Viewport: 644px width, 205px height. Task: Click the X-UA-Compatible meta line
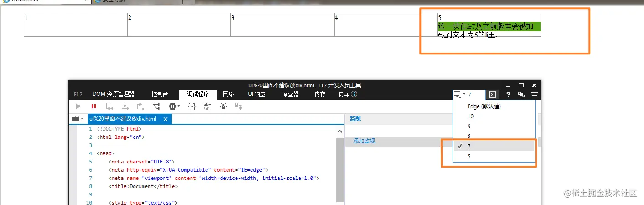[188, 170]
